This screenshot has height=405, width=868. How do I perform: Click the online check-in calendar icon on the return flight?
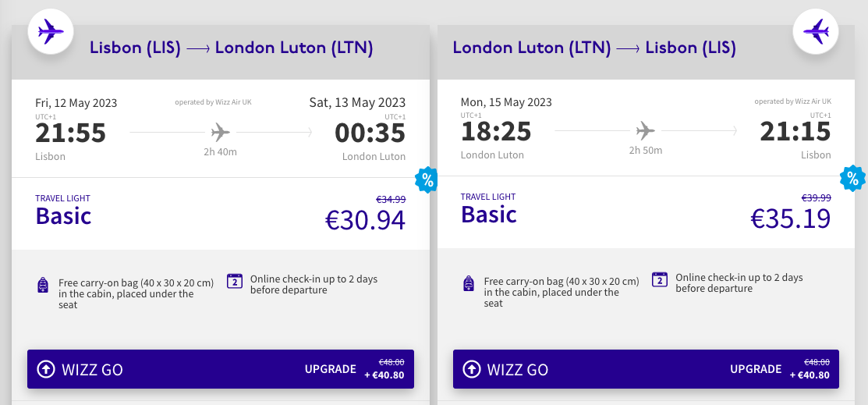pos(660,280)
